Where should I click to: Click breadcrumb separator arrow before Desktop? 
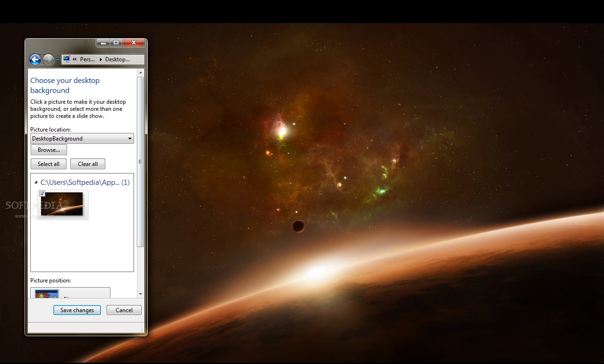(x=101, y=59)
